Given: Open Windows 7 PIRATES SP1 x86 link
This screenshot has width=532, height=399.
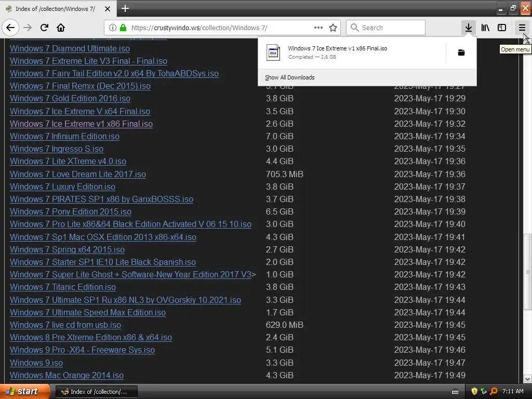Looking at the screenshot, I should pos(101,199).
